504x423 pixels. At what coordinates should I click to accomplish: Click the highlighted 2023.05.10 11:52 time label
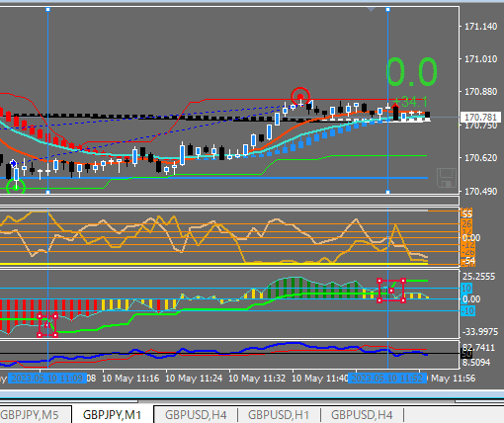(x=387, y=378)
